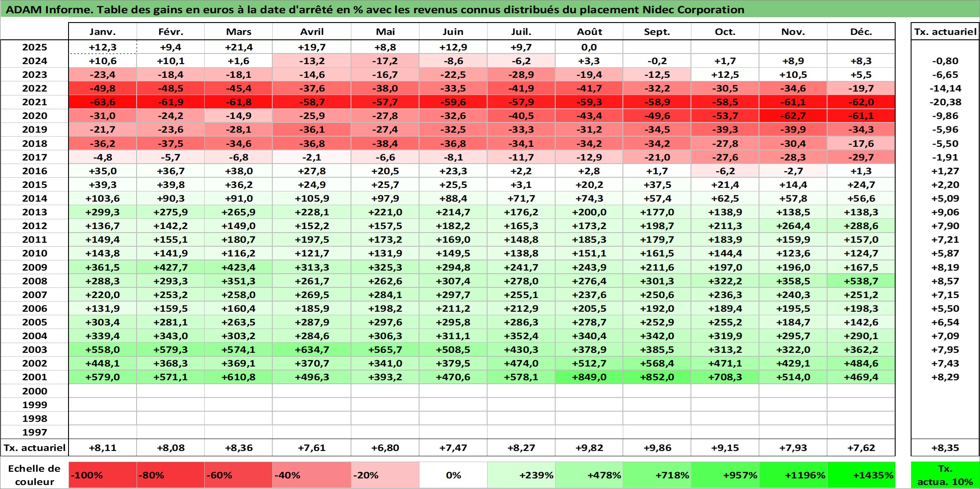Select the +8,35 overall actuarial rate

(945, 448)
